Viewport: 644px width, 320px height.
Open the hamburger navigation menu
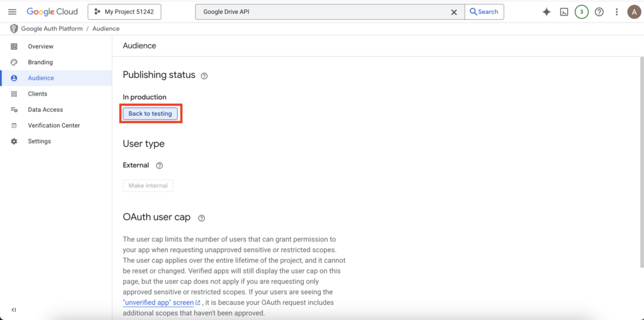(x=12, y=12)
